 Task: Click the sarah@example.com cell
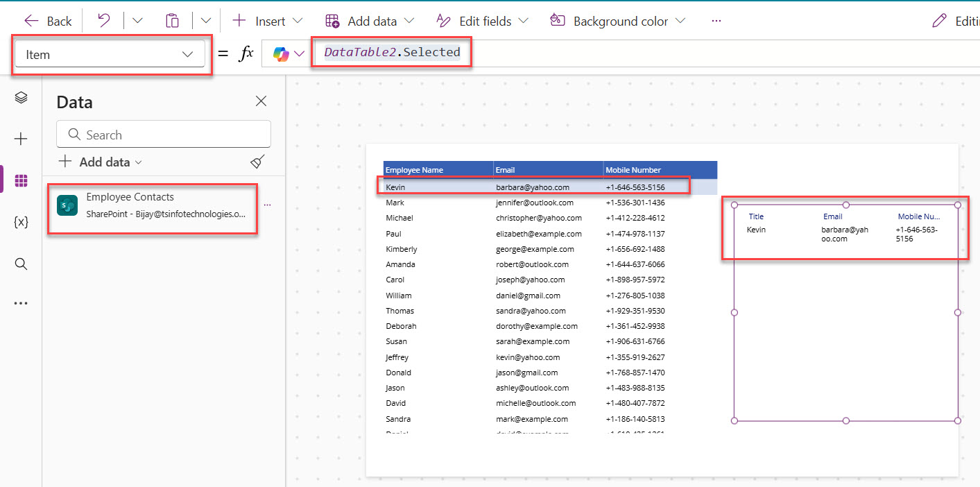[x=532, y=341]
